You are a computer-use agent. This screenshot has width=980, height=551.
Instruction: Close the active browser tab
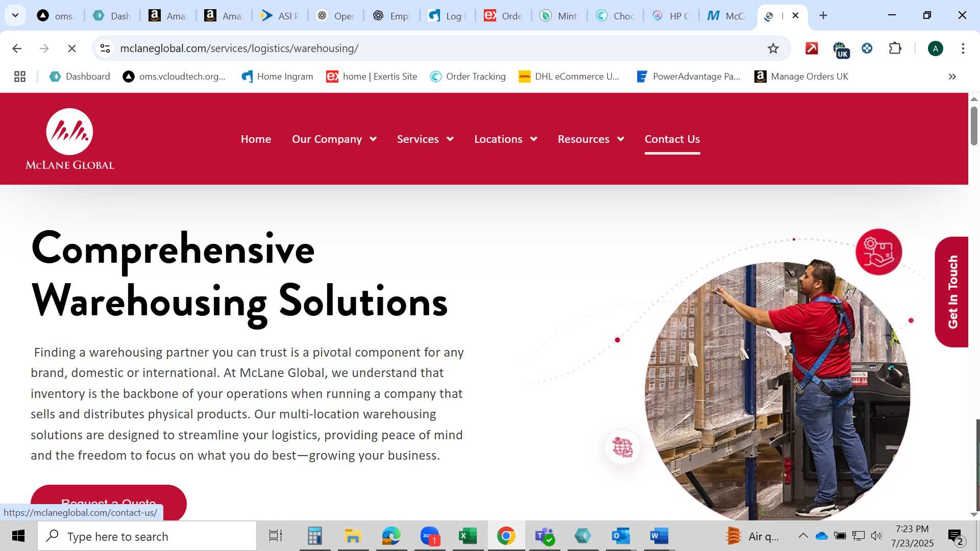(x=795, y=15)
